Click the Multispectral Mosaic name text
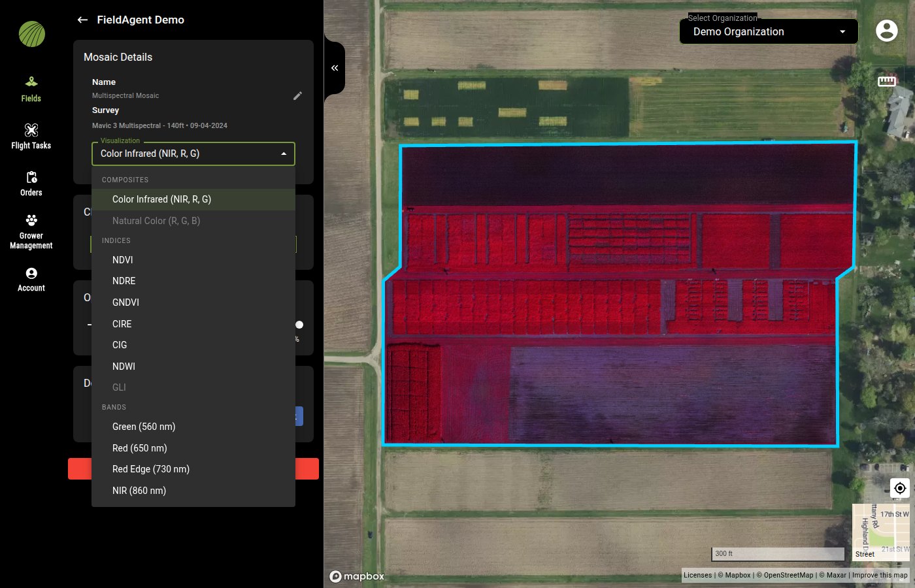The image size is (915, 588). (125, 95)
